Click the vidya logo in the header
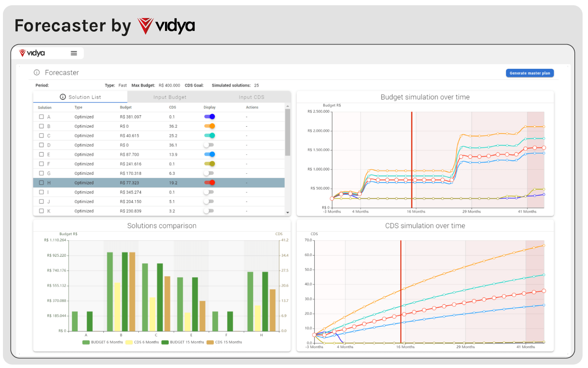Screen dimensions: 588x368 [x=32, y=53]
